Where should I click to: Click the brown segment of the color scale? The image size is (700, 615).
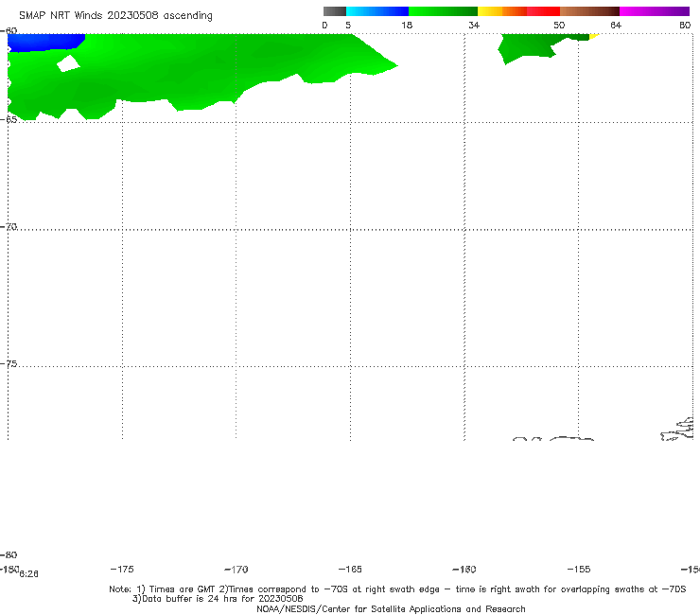coord(589,11)
